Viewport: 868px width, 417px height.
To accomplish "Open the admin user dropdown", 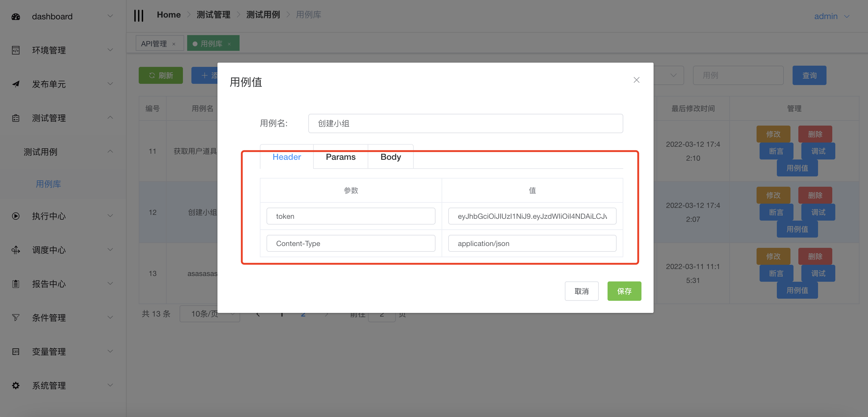I will point(831,16).
